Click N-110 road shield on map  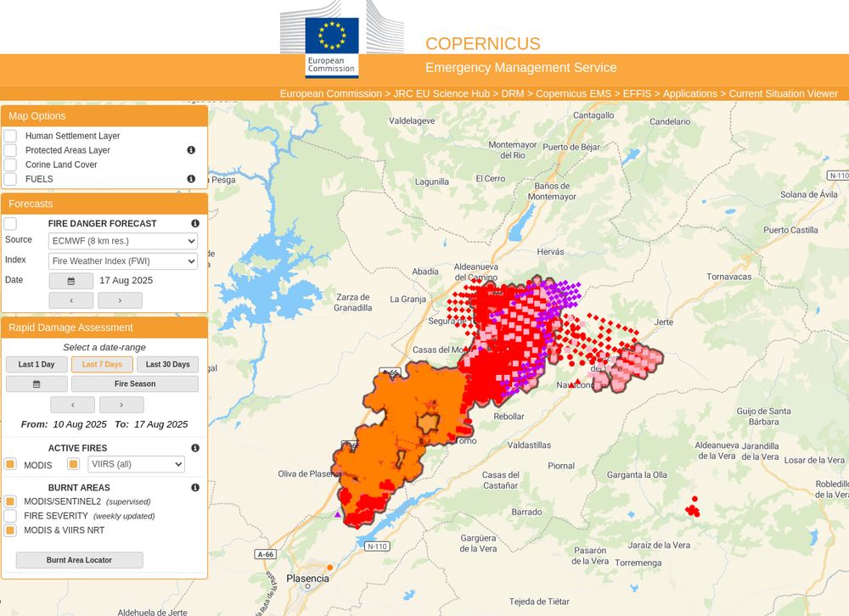click(x=378, y=546)
